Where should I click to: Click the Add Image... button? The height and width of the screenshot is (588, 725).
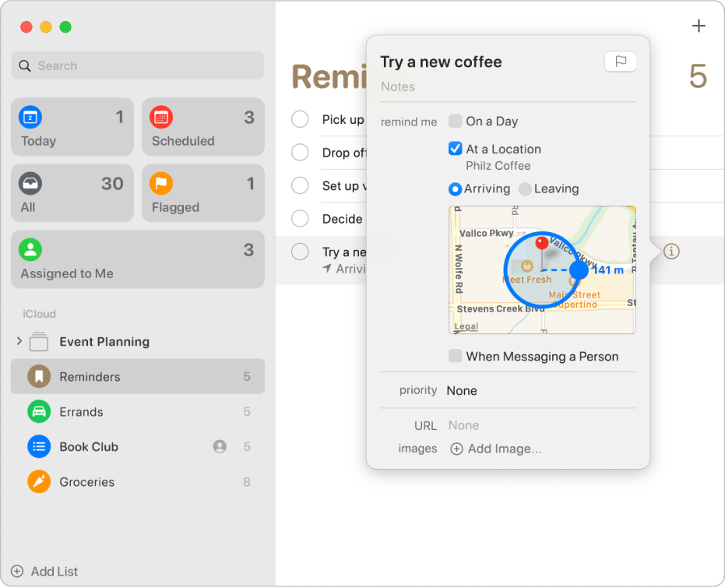(496, 449)
